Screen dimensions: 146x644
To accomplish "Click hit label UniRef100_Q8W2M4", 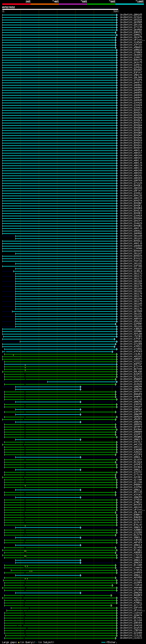I will point(131,387).
